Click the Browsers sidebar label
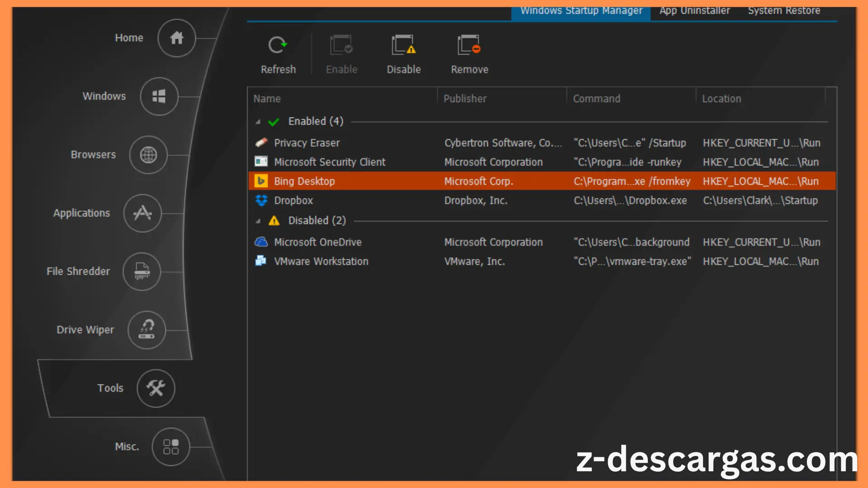Viewport: 868px width, 488px height. 93,155
